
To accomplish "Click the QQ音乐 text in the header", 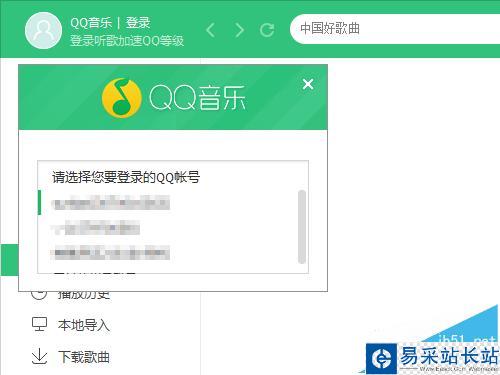I will pos(91,23).
